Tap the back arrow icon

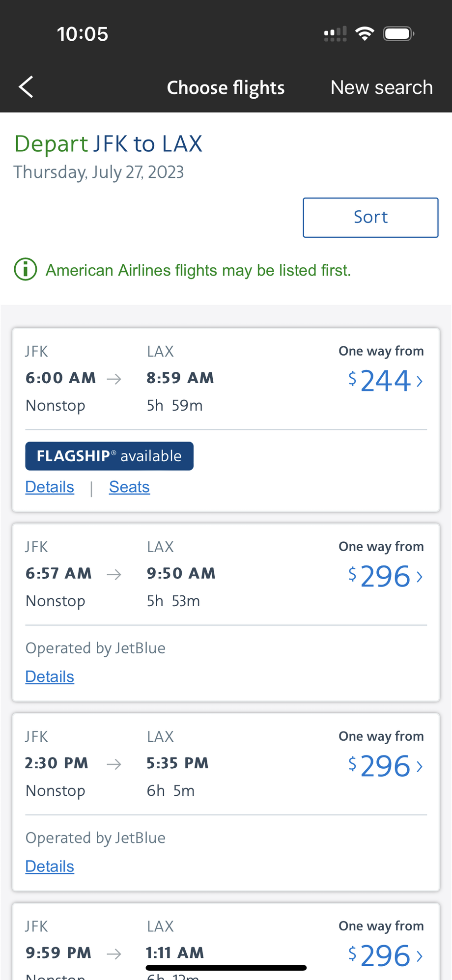[x=27, y=87]
